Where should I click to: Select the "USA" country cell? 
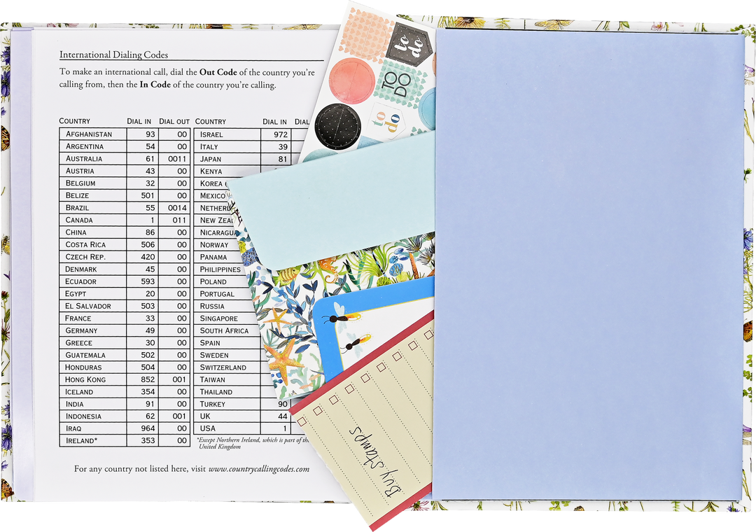click(x=227, y=428)
